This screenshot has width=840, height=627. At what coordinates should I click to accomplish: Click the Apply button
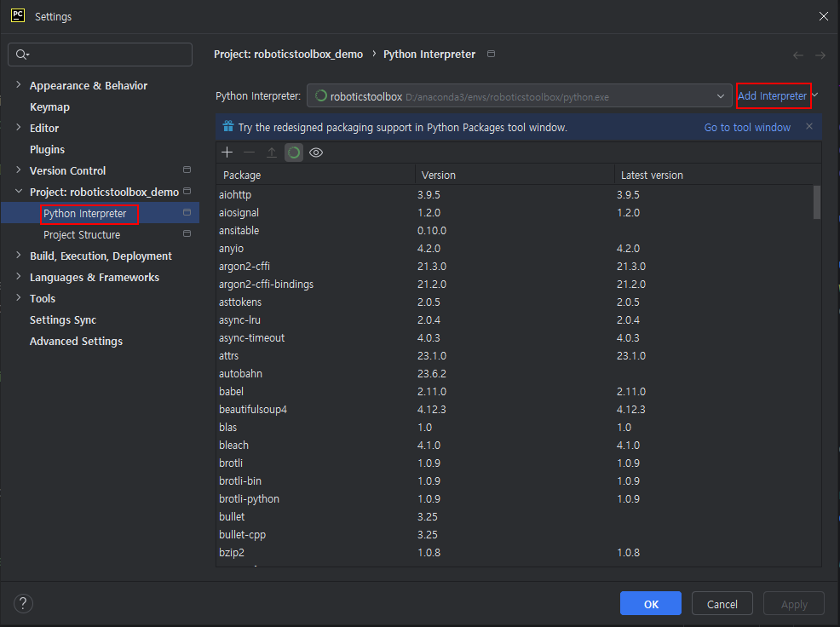pos(793,604)
